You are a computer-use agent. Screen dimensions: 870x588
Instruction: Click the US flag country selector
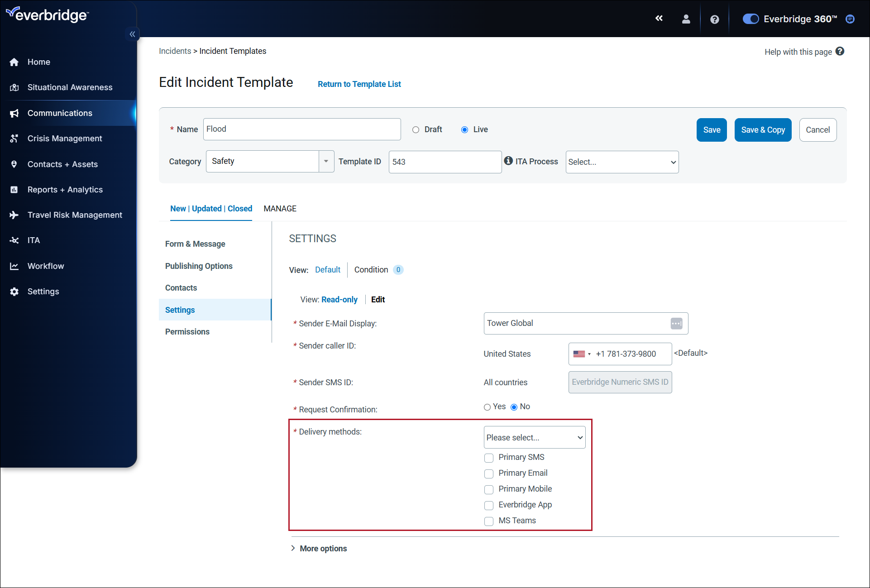582,354
